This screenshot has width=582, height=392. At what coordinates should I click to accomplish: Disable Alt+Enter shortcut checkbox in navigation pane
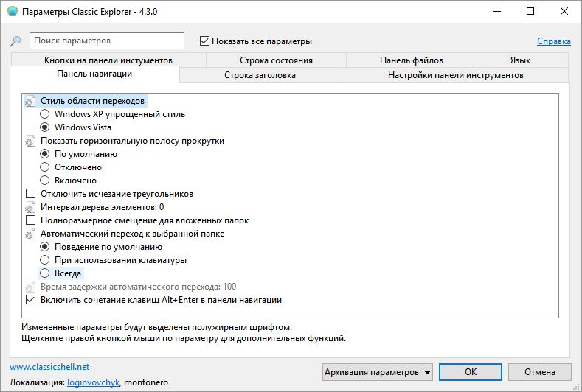(30, 301)
